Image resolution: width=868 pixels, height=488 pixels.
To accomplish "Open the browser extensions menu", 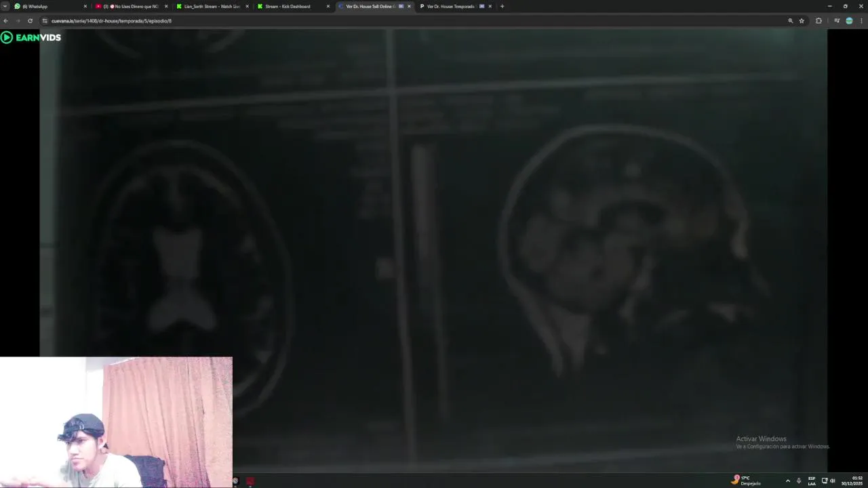I will point(818,21).
